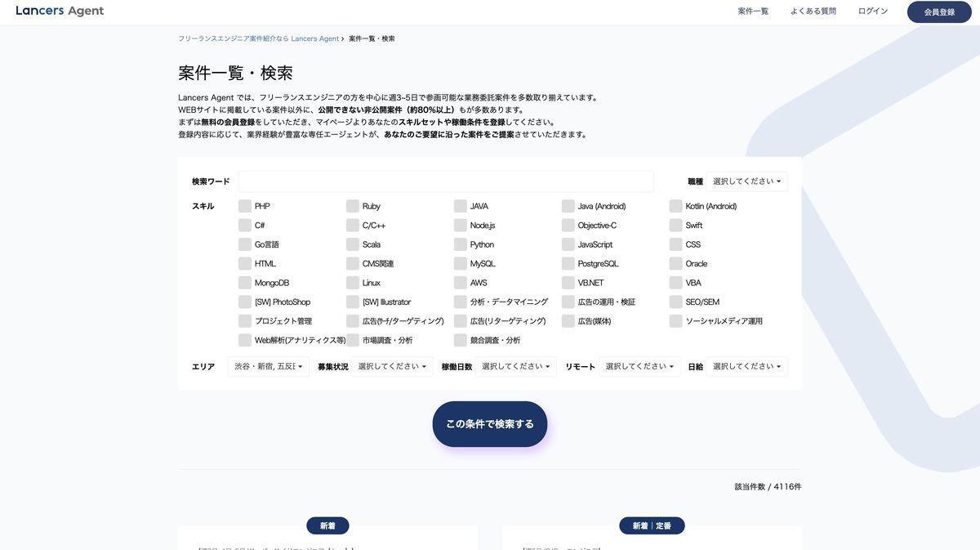Tick the 広告(媒体) checkbox
980x550 pixels.
(x=568, y=321)
